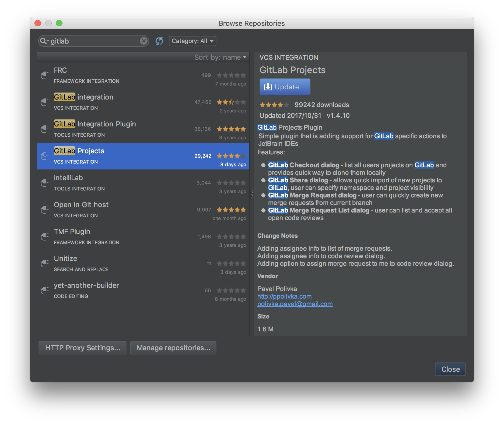Open Manage repositories dialog
Screen dimensions: 504x425
pyautogui.click(x=173, y=348)
